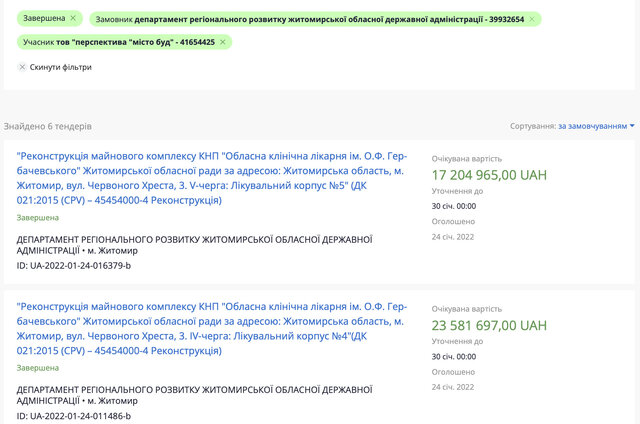Click the department name in first tender
Screen dimensions: 640x424
[x=194, y=245]
